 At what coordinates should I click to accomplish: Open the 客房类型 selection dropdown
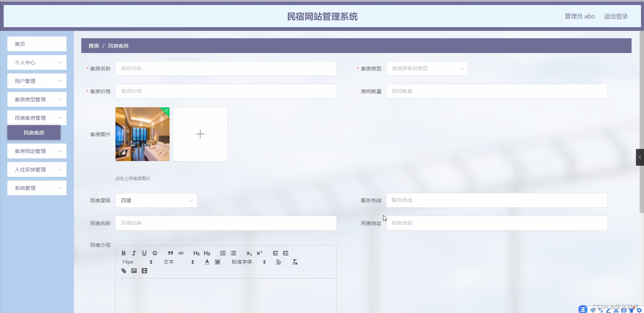[x=427, y=68]
